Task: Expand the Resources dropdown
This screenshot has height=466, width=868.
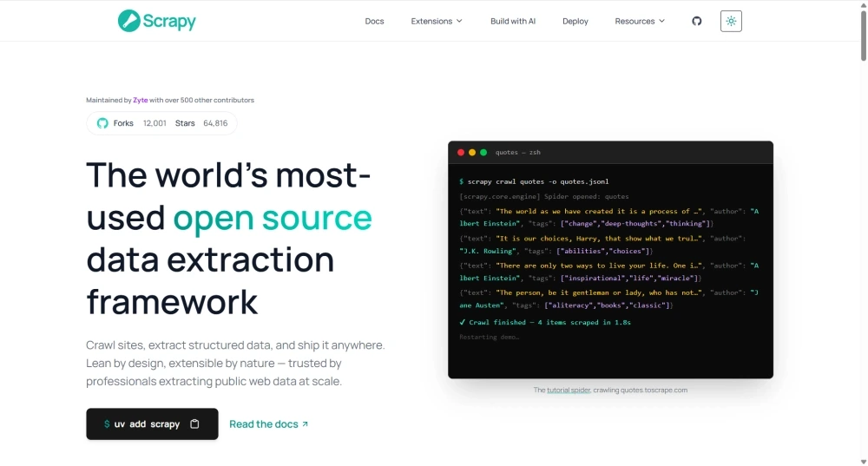Action: pos(640,21)
